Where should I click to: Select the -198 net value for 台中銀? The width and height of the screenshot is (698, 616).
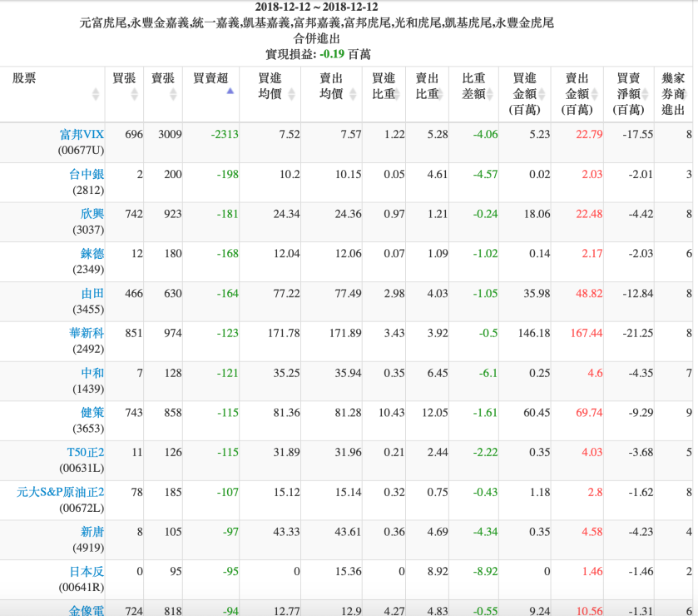227,174
